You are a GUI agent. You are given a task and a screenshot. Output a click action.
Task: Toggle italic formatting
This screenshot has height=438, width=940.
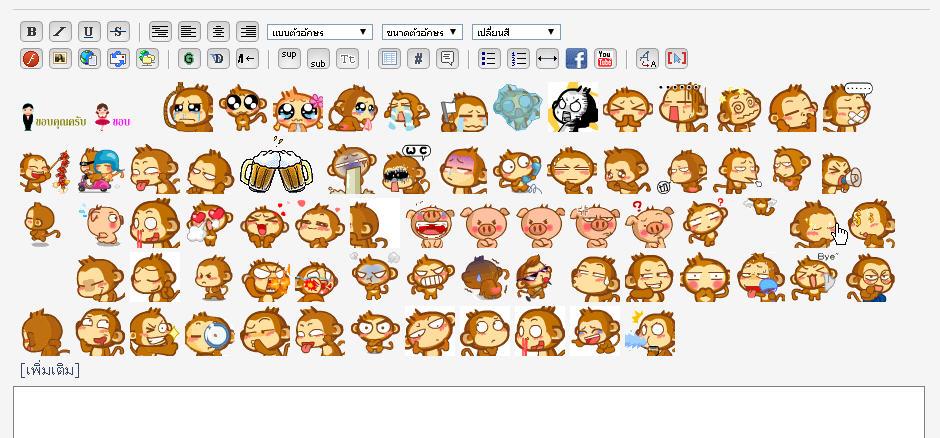(x=61, y=32)
